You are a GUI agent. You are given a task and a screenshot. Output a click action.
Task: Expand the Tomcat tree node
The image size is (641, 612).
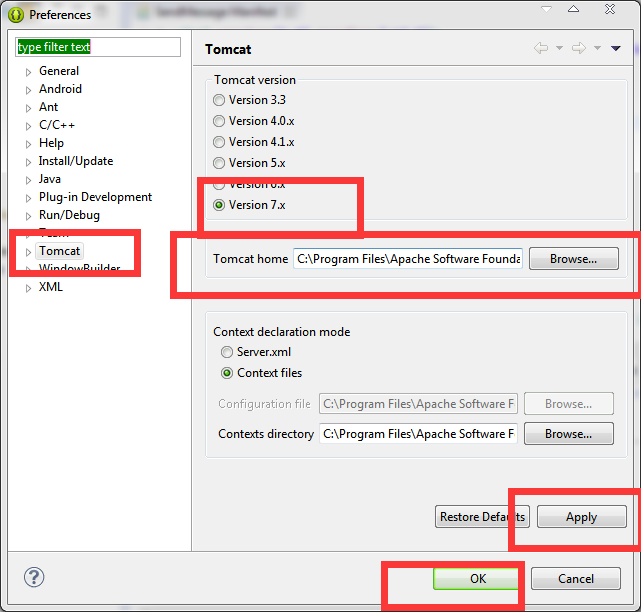tap(28, 252)
